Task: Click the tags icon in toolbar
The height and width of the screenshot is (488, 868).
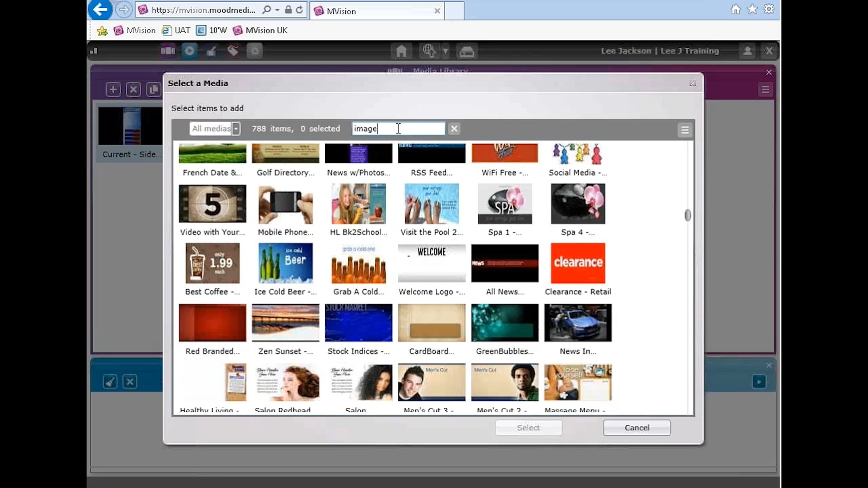Action: (233, 51)
